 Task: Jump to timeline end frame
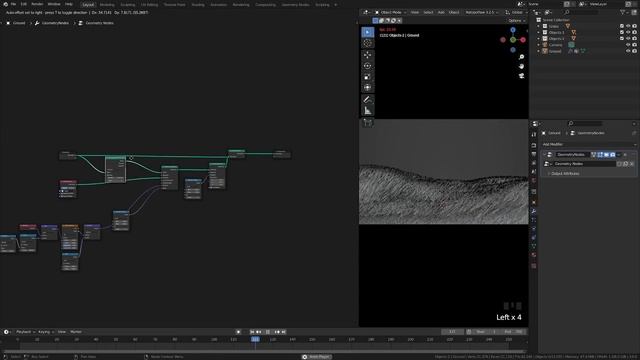click(284, 332)
